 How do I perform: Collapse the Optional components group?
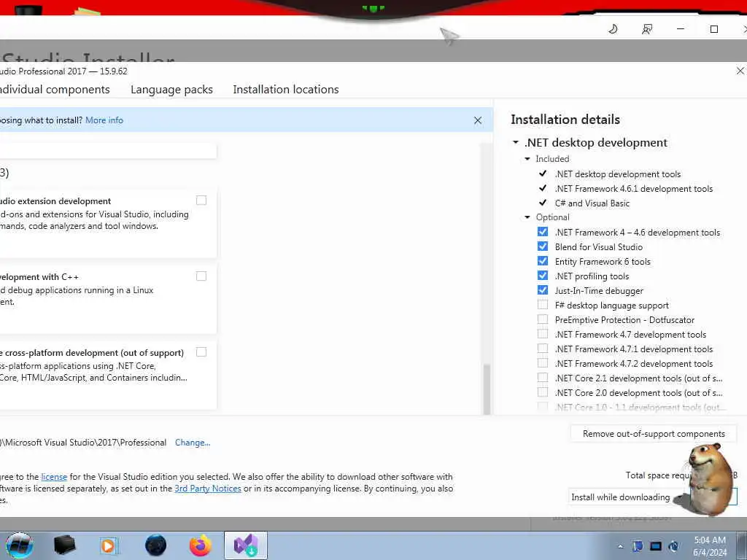tap(527, 217)
